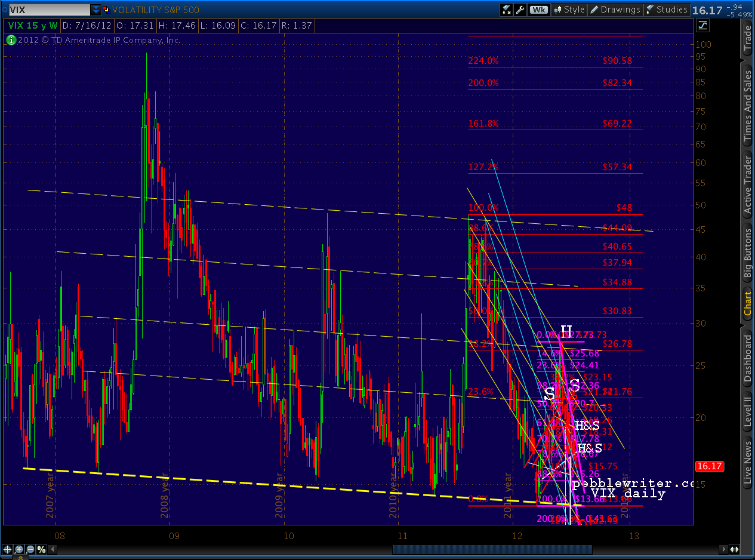Click the VIX 15 y W label
Image resolution: width=755 pixels, height=560 pixels.
click(33, 25)
